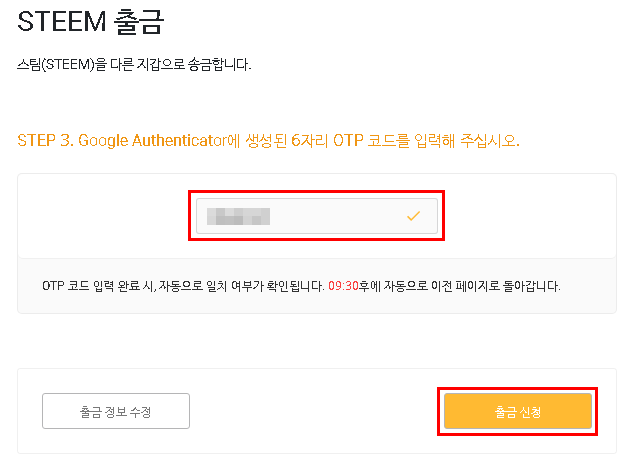The height and width of the screenshot is (467, 628).
Task: Click the STEP 3. label in orange text
Action: click(44, 140)
